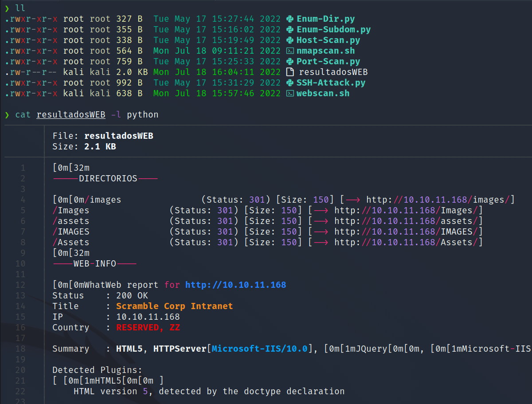This screenshot has height=404, width=532.
Task: Click the WhatWeb report URL http://10.10.11.168
Action: click(x=235, y=285)
